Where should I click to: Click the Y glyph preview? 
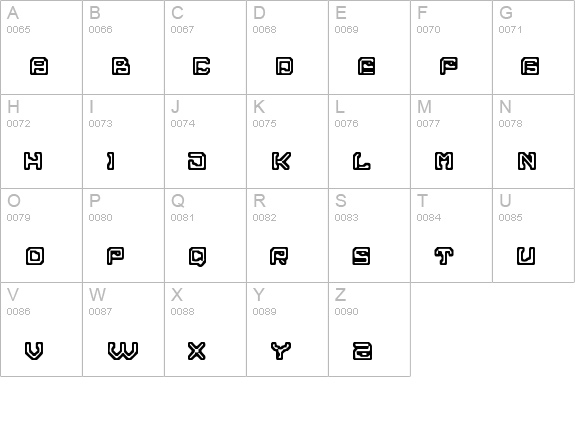(281, 351)
